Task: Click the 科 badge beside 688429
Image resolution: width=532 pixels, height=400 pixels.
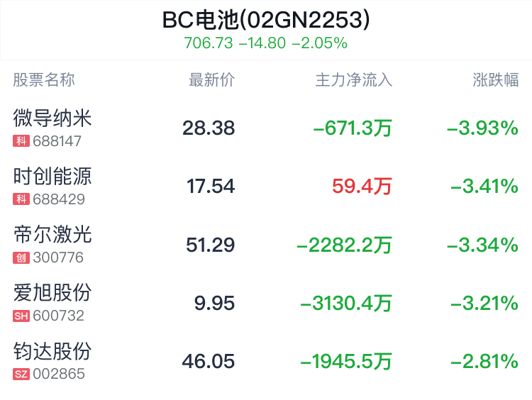Action: 21,199
